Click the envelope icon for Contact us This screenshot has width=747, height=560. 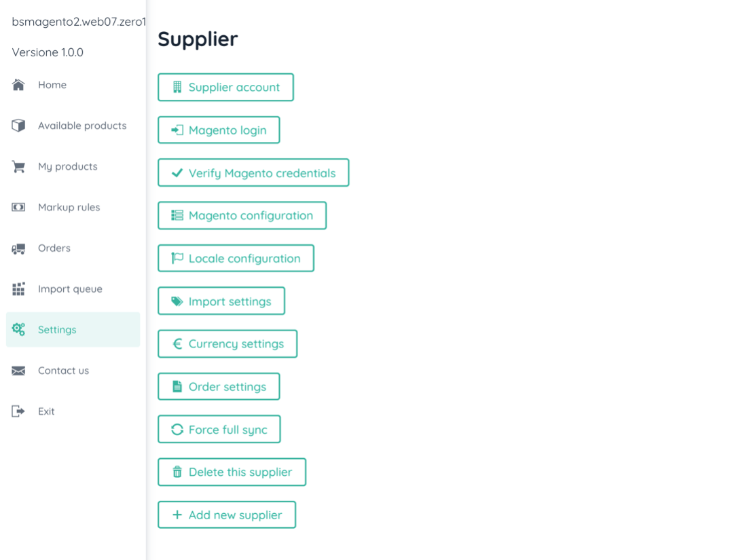pos(18,371)
